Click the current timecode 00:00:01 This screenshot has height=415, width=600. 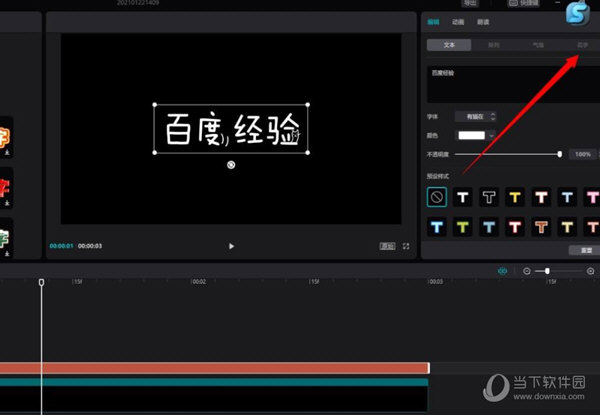coord(61,246)
